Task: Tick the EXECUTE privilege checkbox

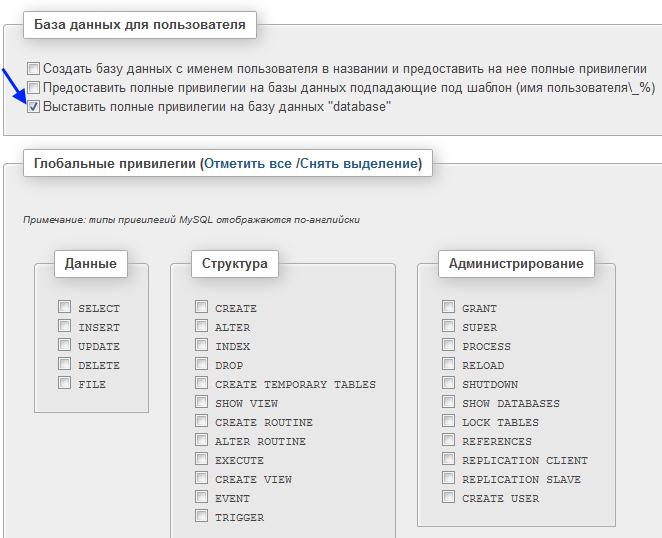Action: pyautogui.click(x=201, y=459)
